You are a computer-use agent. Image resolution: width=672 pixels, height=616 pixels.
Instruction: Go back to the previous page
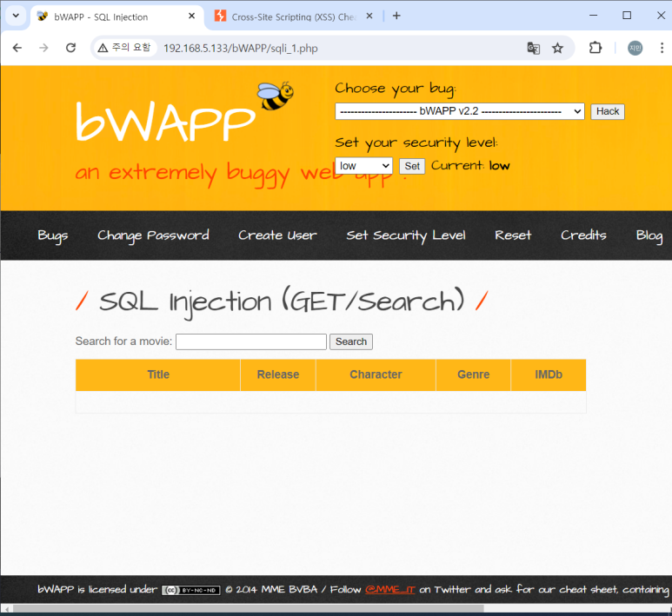(x=17, y=48)
